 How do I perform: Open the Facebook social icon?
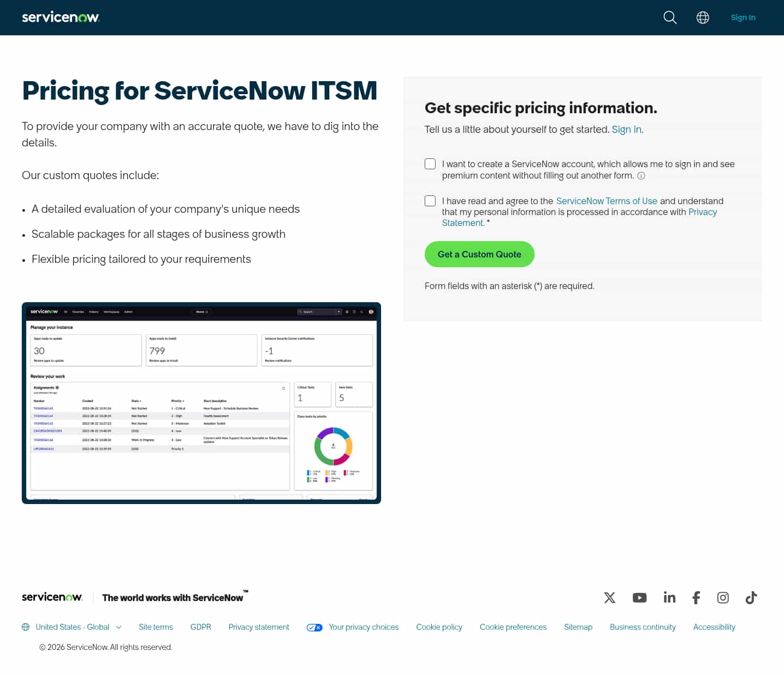(x=696, y=598)
